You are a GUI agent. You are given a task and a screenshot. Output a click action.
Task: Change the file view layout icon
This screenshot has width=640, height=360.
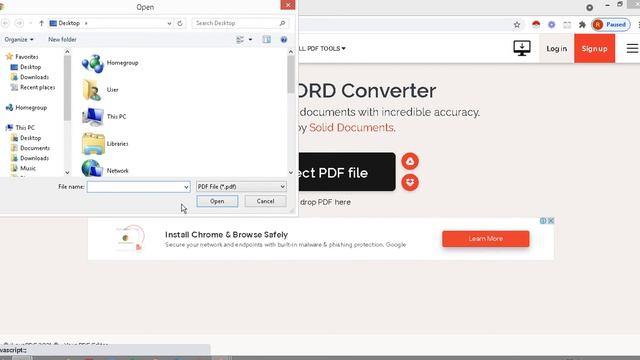[x=240, y=40]
